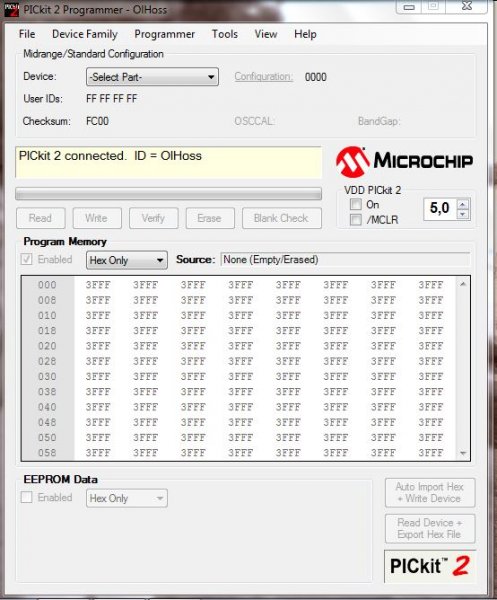Screen dimensions: 497x600
Task: Close the PICkit 2 Programmer window
Action: tap(466, 6)
